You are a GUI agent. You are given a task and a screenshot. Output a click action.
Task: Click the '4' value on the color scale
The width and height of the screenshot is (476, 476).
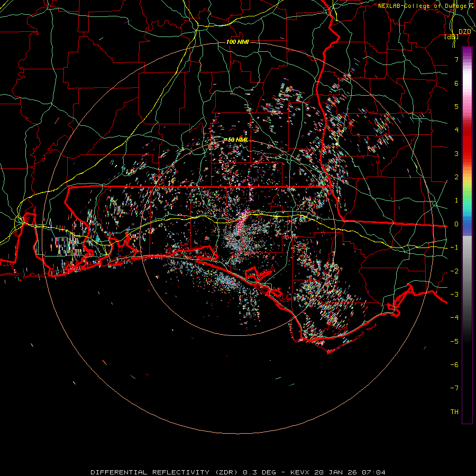pyautogui.click(x=456, y=130)
